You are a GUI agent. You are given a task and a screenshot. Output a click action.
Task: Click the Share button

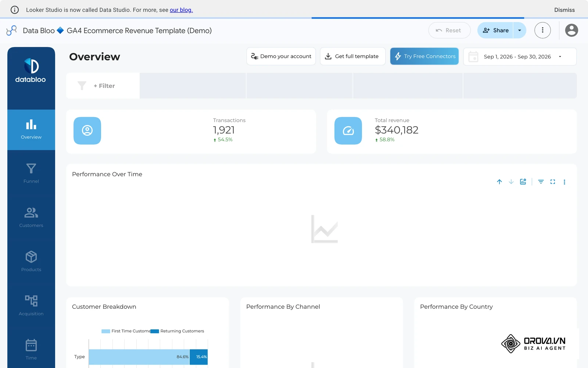(x=495, y=30)
